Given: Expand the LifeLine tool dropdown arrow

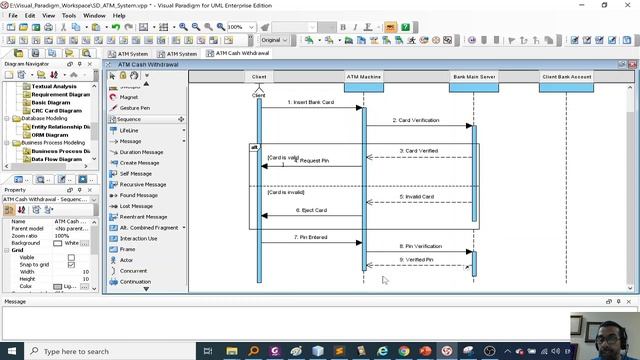Looking at the screenshot, I should 183,130.
